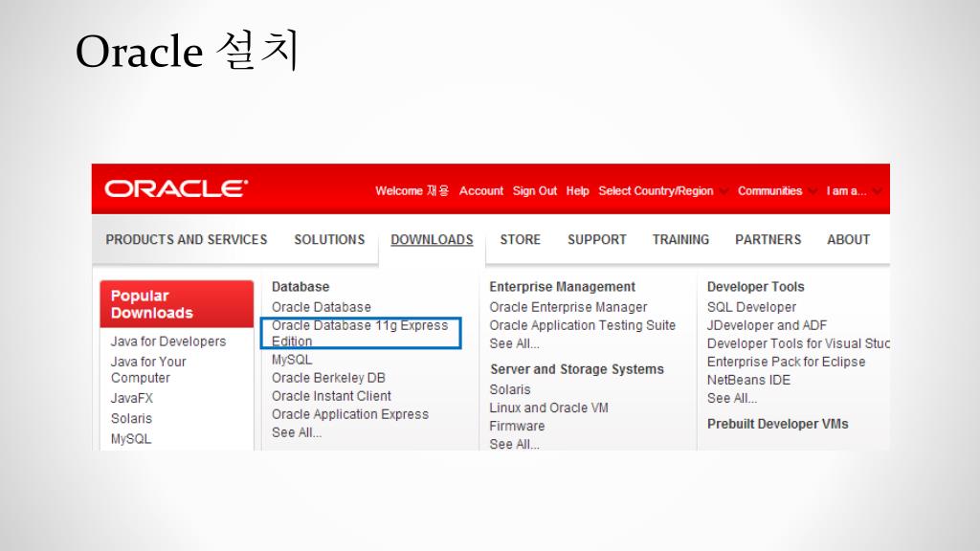This screenshot has height=551, width=980.
Task: Open the Support menu
Action: (x=597, y=239)
